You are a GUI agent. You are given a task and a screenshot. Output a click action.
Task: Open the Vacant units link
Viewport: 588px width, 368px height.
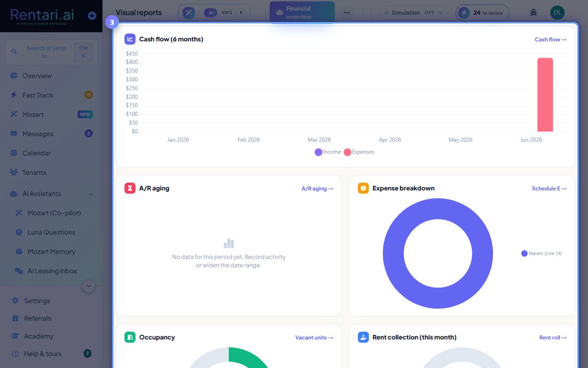314,338
